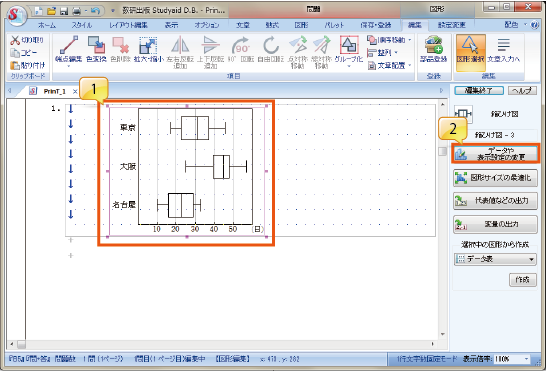Click the box plot figure icon in side panel
This screenshot has height=371, width=547.
pyautogui.click(x=464, y=114)
